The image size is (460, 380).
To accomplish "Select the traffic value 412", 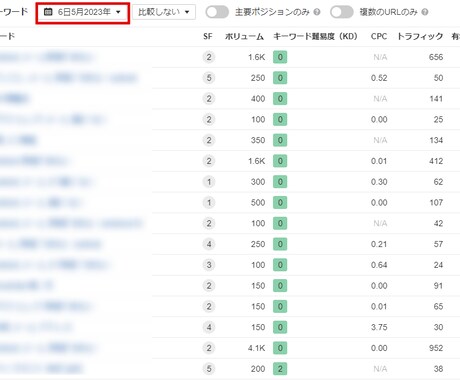I will pos(436,161).
